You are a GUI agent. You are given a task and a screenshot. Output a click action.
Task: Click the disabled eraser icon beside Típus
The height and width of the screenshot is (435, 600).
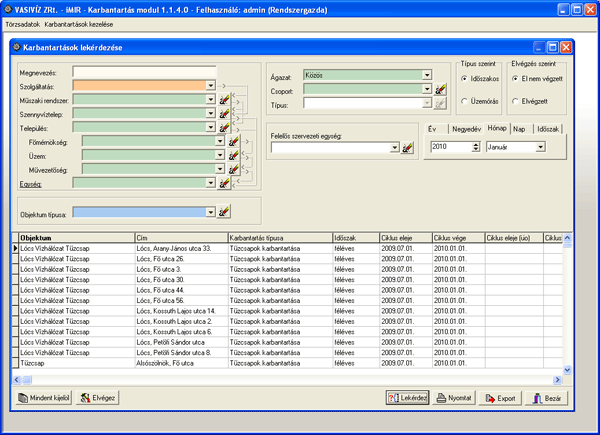pos(440,103)
